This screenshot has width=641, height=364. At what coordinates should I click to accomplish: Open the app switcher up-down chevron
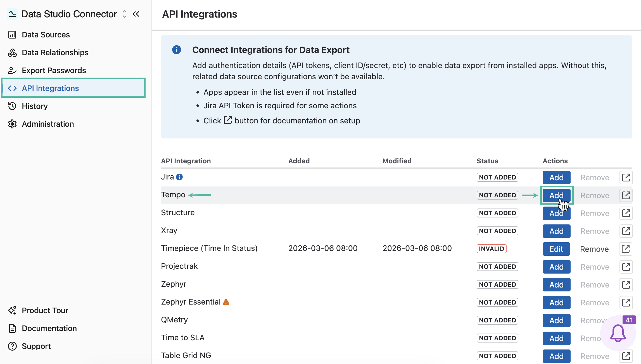[x=125, y=14]
